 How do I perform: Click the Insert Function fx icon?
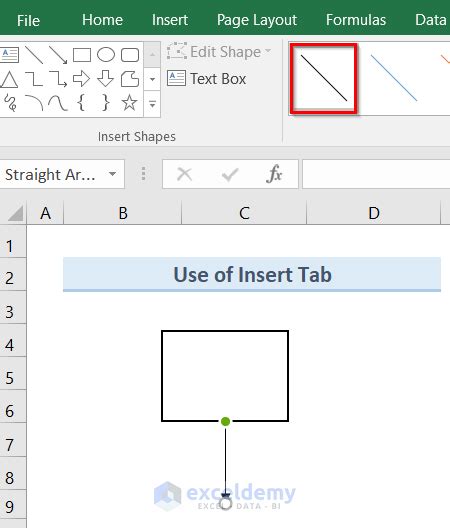(274, 174)
